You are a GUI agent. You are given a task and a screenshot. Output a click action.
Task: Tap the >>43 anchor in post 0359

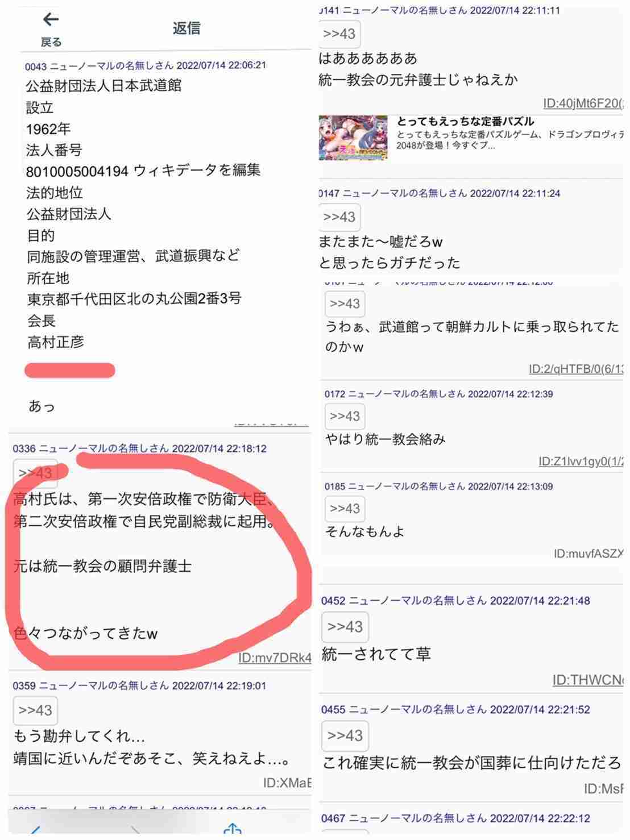(x=35, y=710)
